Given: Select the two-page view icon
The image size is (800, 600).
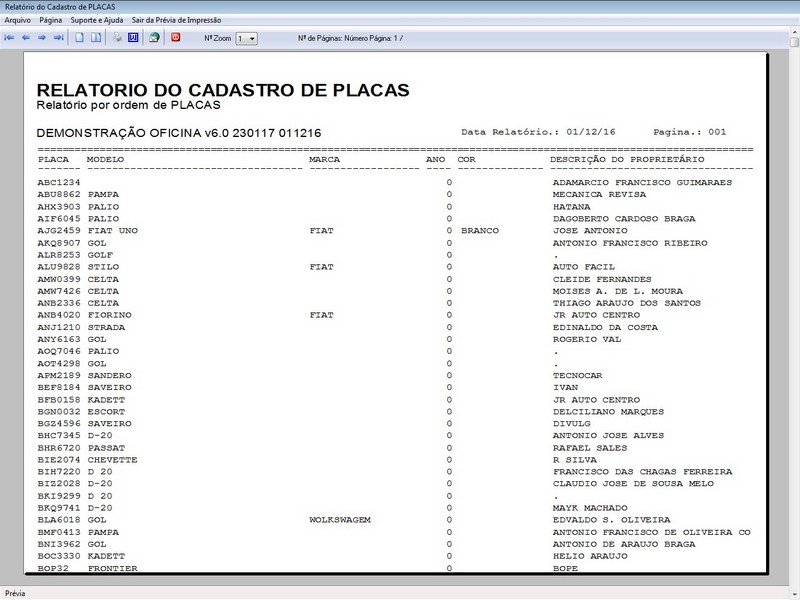Looking at the screenshot, I should (x=95, y=38).
